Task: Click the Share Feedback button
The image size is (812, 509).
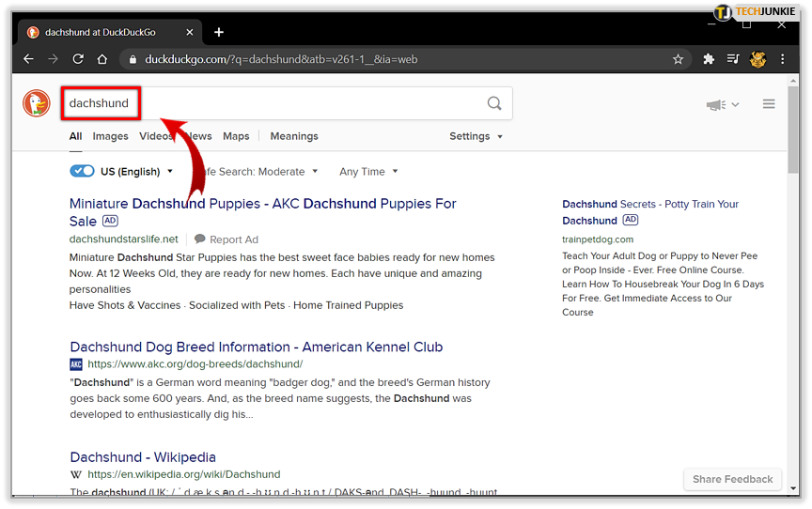Action: coord(732,479)
